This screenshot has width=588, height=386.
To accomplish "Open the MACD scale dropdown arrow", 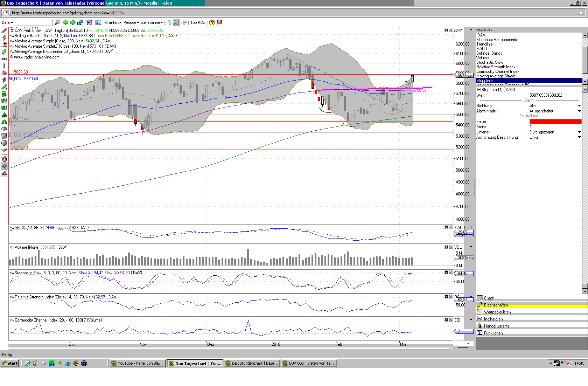I will 471,227.
